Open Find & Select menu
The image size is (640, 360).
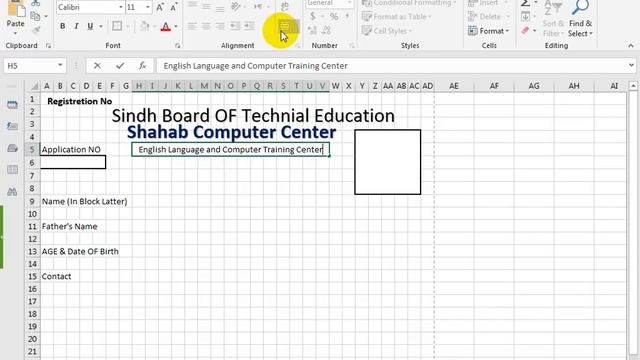580,18
